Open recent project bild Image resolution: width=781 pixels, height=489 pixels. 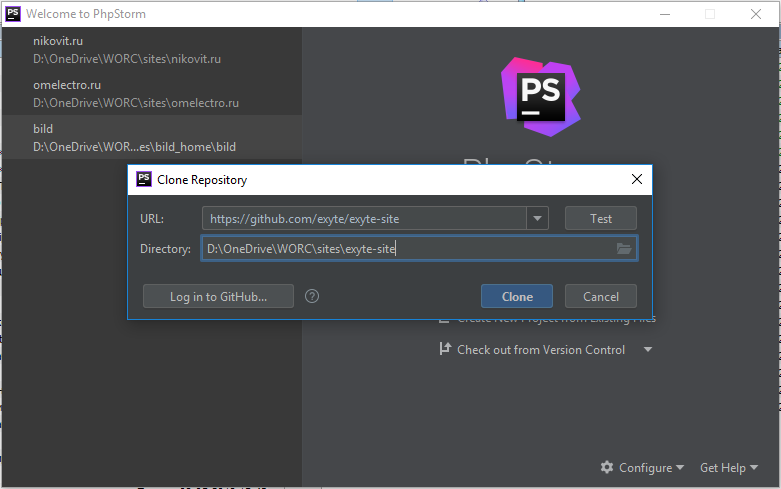tap(151, 137)
